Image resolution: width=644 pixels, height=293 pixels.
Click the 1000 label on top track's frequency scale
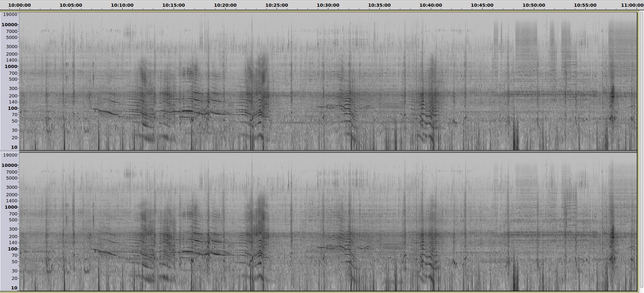coord(11,67)
